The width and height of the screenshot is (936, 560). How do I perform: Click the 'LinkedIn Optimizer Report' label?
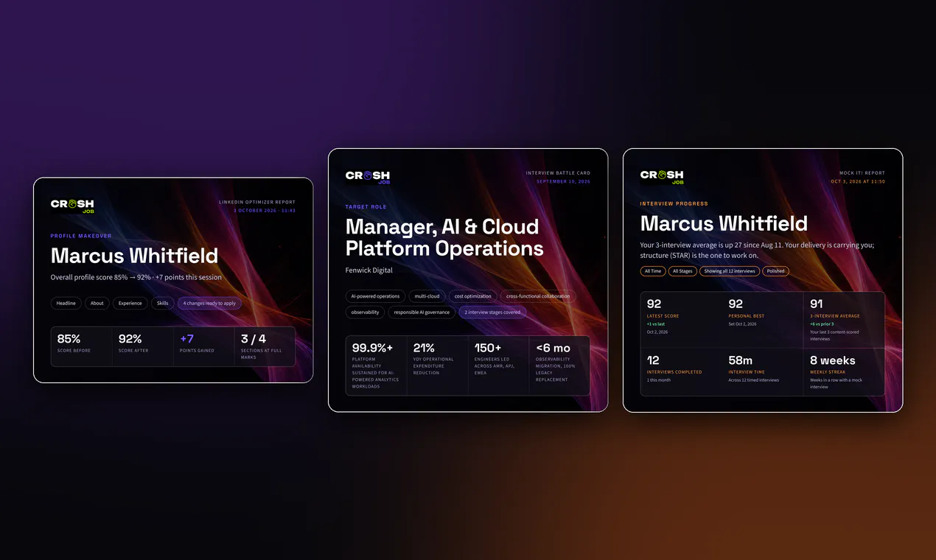pos(257,202)
